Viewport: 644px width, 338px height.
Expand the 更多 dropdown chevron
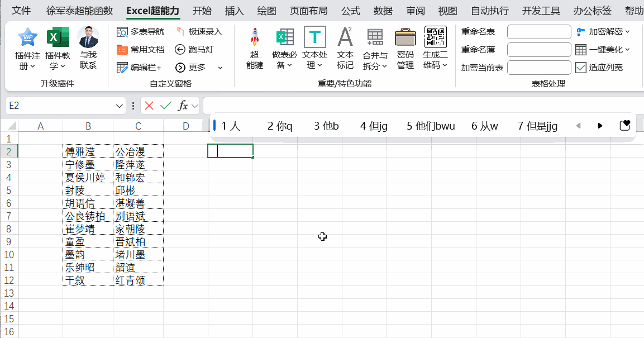[x=220, y=68]
